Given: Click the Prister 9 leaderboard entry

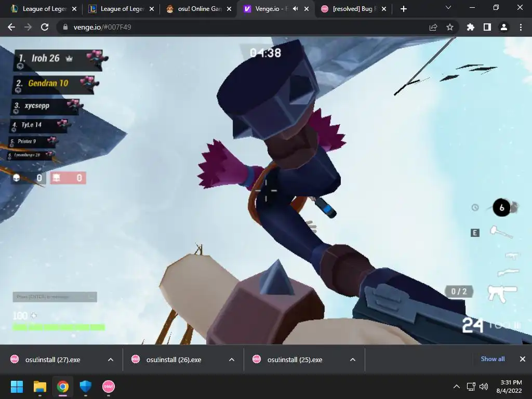Looking at the screenshot, I should (x=33, y=141).
